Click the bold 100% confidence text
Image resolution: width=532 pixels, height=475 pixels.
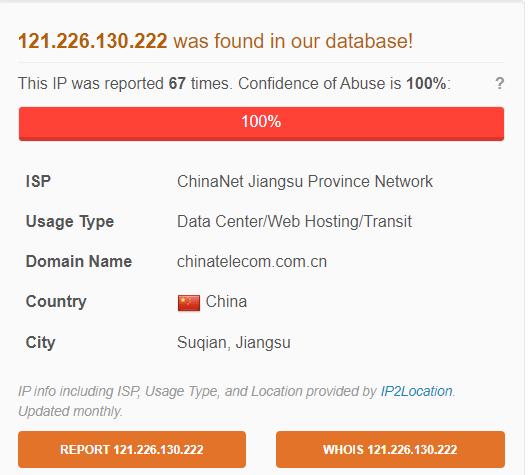pyautogui.click(x=426, y=83)
